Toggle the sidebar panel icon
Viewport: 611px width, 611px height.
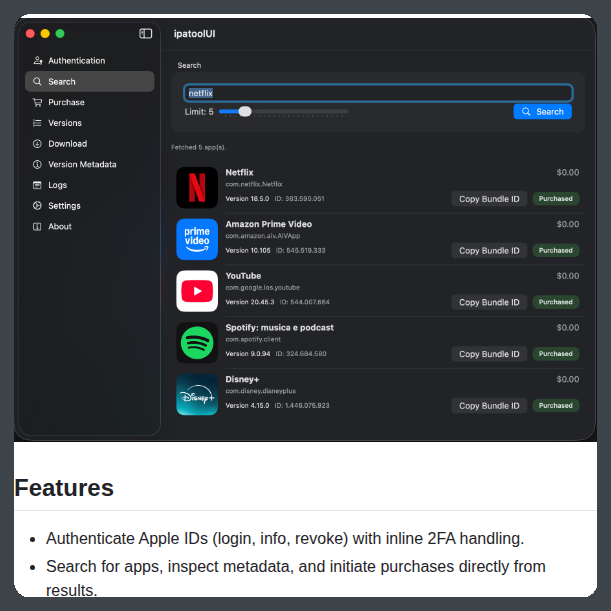145,34
